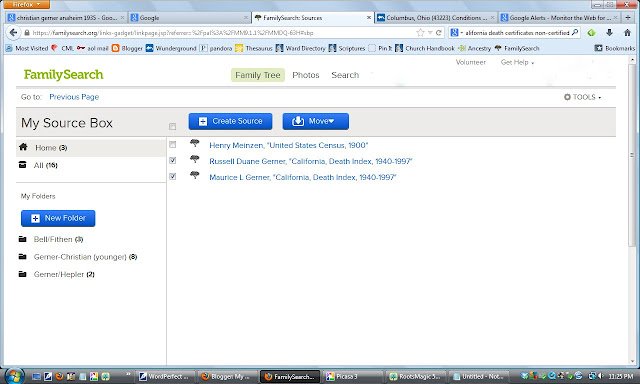Click the New Folder button
This screenshot has height=384, width=640.
point(58,218)
